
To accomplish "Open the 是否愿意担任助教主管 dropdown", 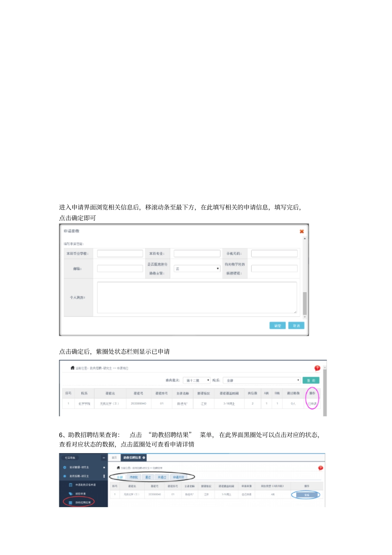I will pos(197,269).
